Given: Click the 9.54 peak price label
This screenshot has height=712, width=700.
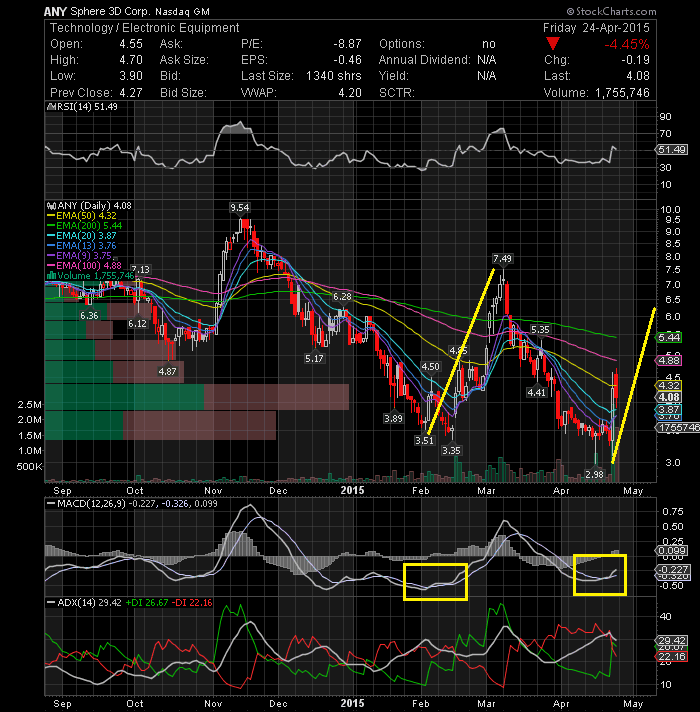Looking at the screenshot, I should pos(240,208).
